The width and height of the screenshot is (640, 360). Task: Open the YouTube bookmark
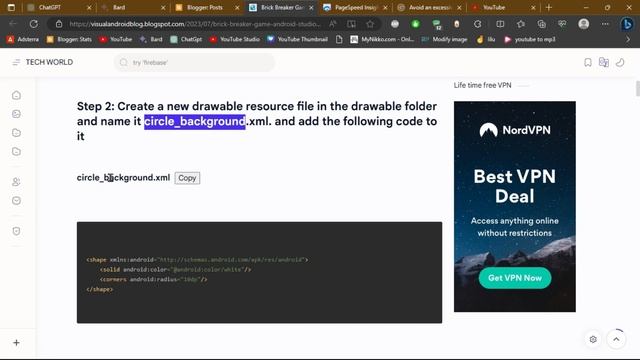[116, 39]
